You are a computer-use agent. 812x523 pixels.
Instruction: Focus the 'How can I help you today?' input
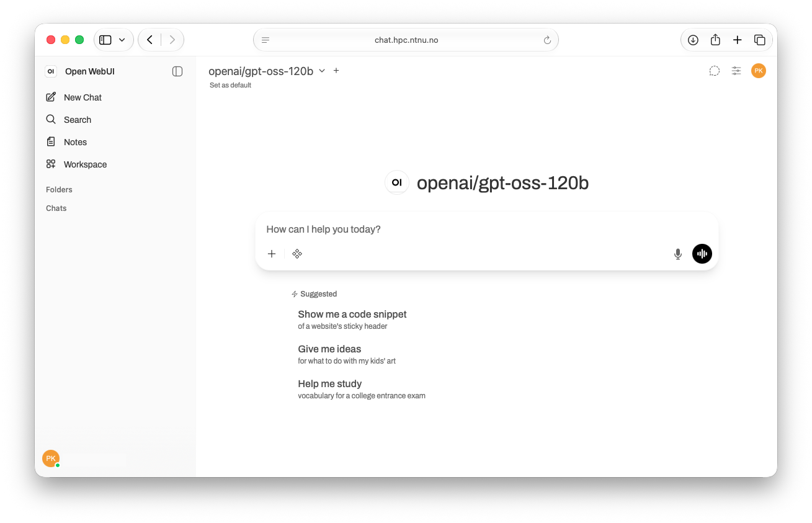[x=487, y=230]
